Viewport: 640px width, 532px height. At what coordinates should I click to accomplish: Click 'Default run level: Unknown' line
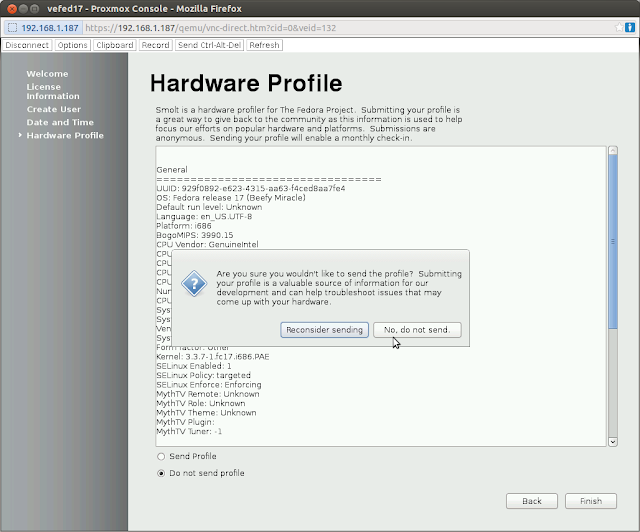[209, 207]
